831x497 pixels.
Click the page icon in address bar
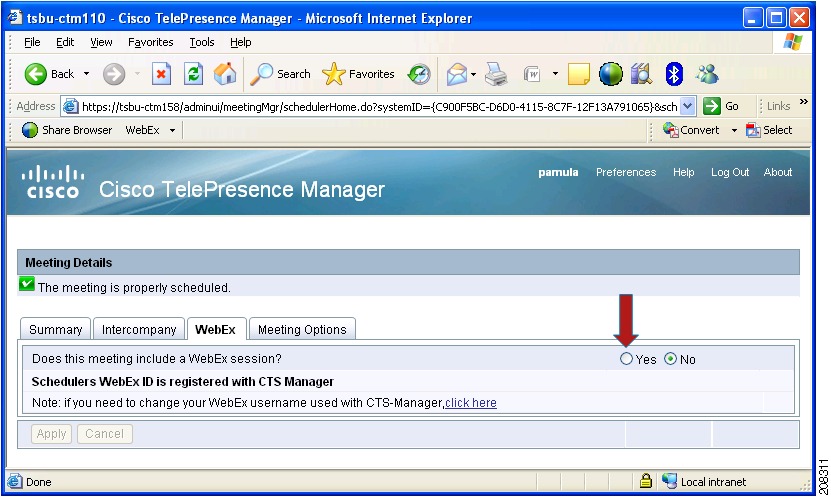(70, 106)
